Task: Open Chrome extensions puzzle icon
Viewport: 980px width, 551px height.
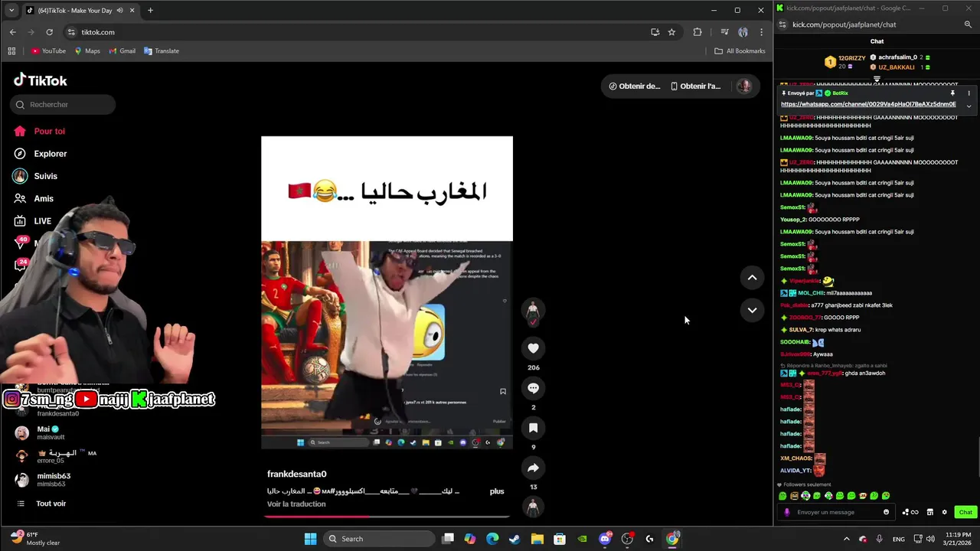Action: pos(697,32)
